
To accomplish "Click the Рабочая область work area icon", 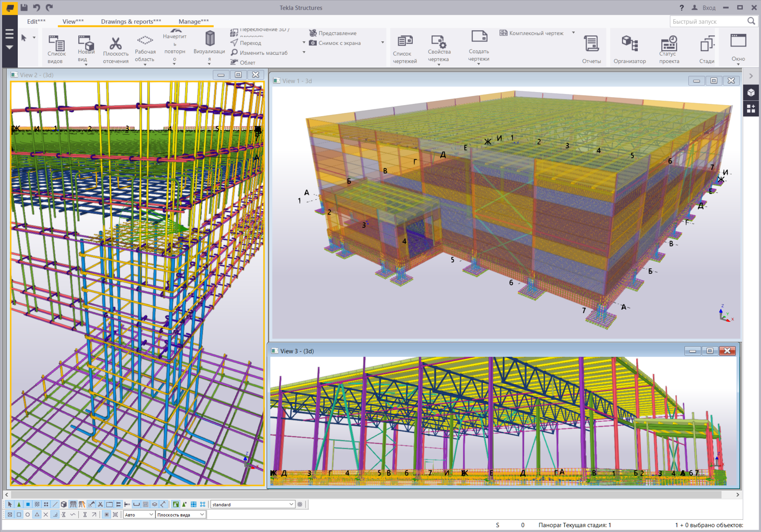I will [145, 40].
